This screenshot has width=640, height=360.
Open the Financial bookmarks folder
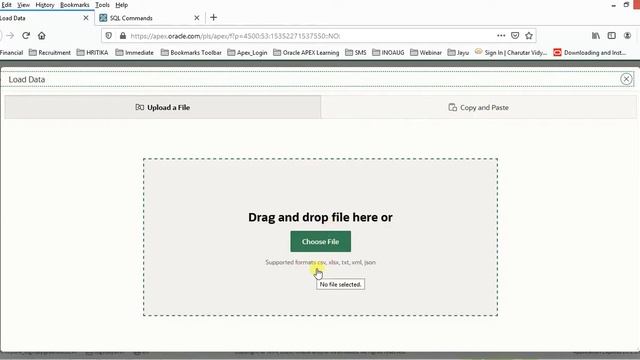(11, 53)
